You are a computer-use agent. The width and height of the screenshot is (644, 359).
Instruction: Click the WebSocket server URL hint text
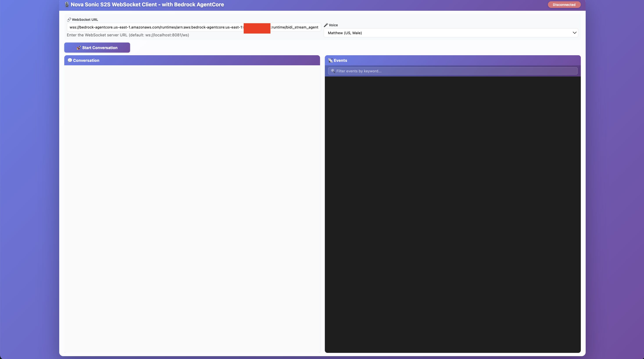tap(128, 35)
